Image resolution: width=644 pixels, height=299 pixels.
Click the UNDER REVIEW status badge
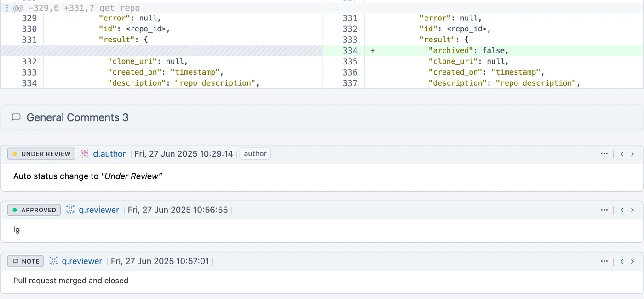coord(41,154)
